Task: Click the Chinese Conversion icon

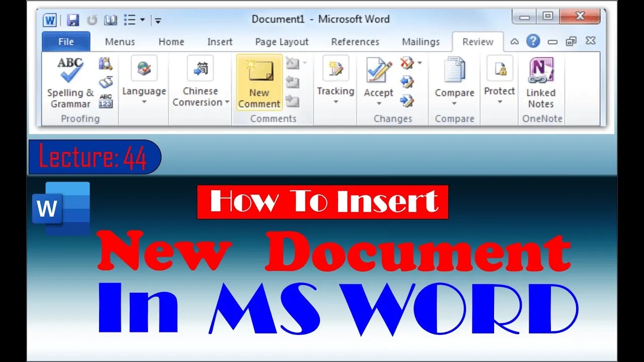Action: (200, 68)
